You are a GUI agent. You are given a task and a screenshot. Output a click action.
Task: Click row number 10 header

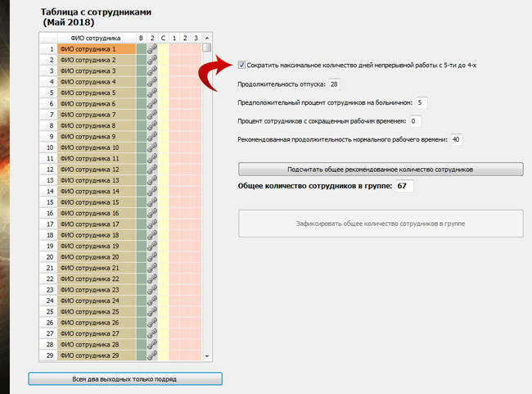click(x=48, y=147)
